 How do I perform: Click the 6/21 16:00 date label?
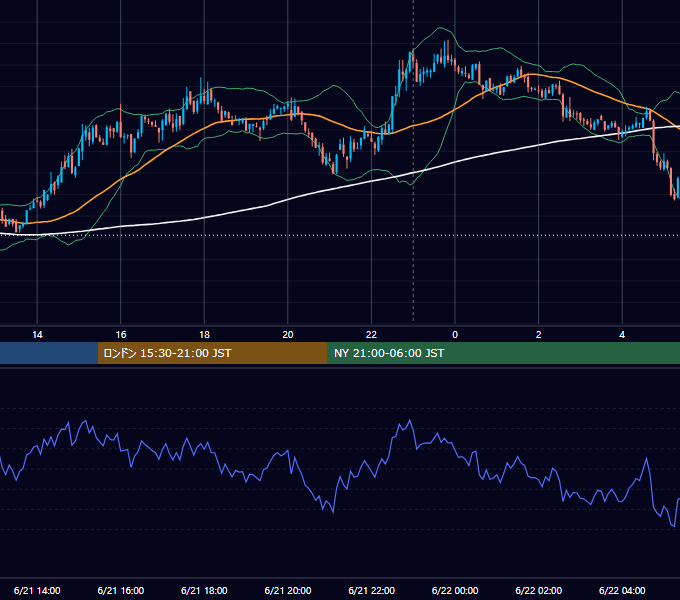(x=121, y=590)
